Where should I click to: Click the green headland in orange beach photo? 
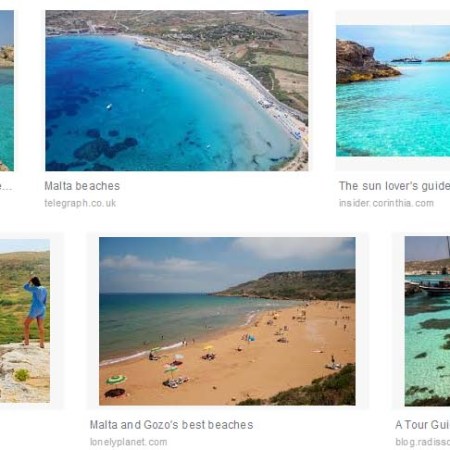290,284
